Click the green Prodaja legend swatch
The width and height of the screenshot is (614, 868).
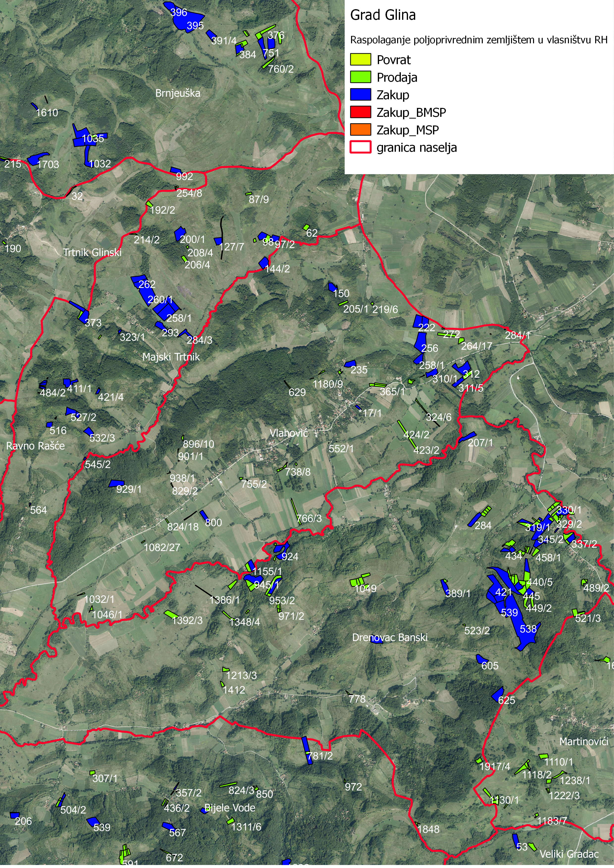point(361,77)
